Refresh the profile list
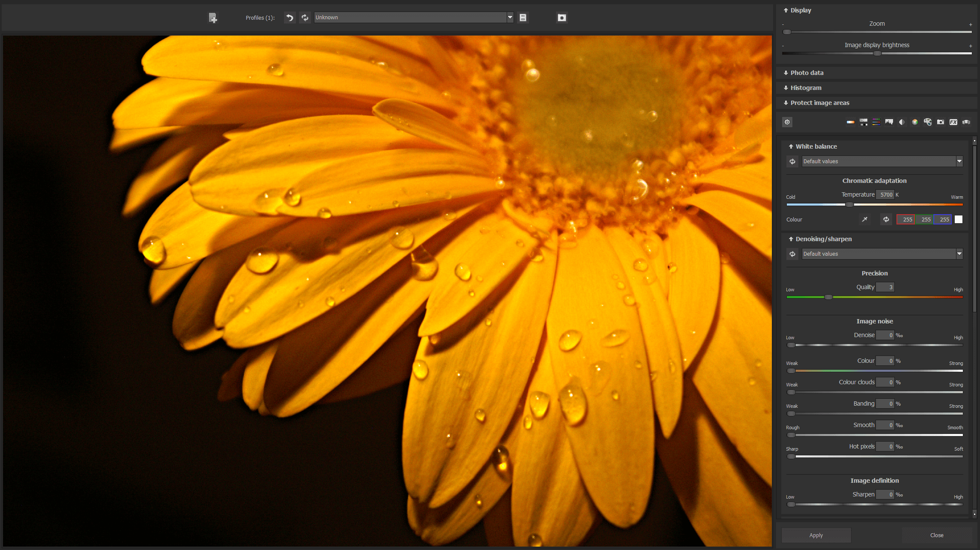The height and width of the screenshot is (550, 980). 305,18
